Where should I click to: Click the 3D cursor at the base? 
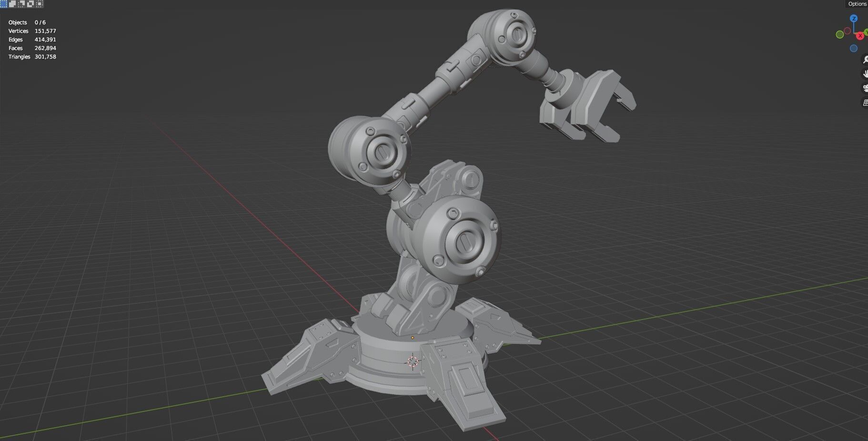point(413,362)
